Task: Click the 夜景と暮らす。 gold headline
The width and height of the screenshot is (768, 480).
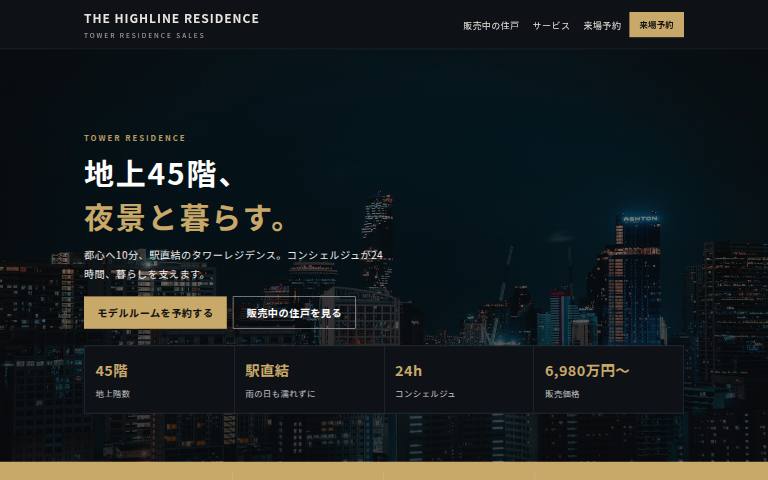Action: [x=185, y=218]
